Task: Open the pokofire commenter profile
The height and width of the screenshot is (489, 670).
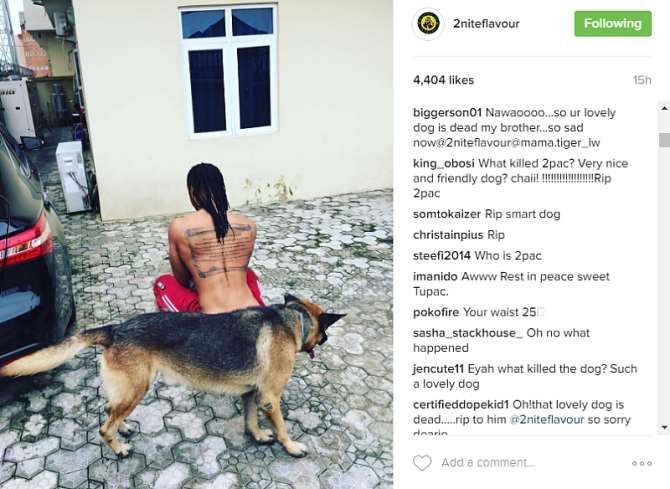Action: click(436, 312)
